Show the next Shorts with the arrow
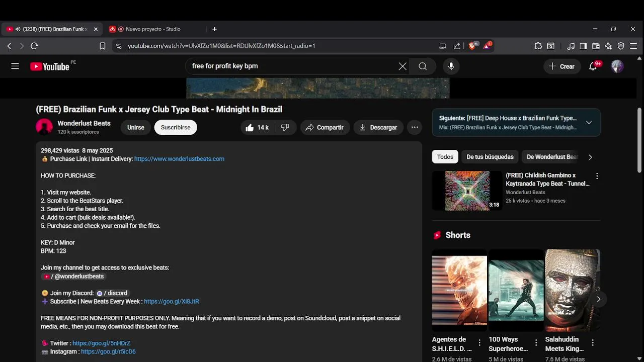Image resolution: width=644 pixels, height=362 pixels. (x=598, y=299)
